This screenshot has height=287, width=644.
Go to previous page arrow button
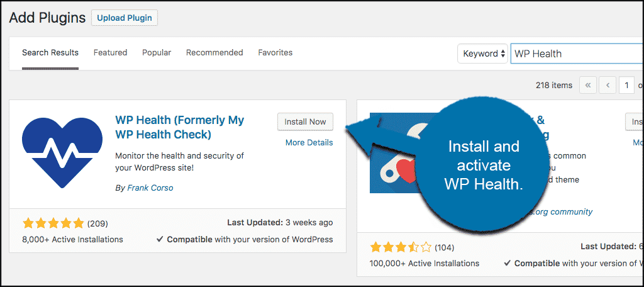(x=608, y=86)
